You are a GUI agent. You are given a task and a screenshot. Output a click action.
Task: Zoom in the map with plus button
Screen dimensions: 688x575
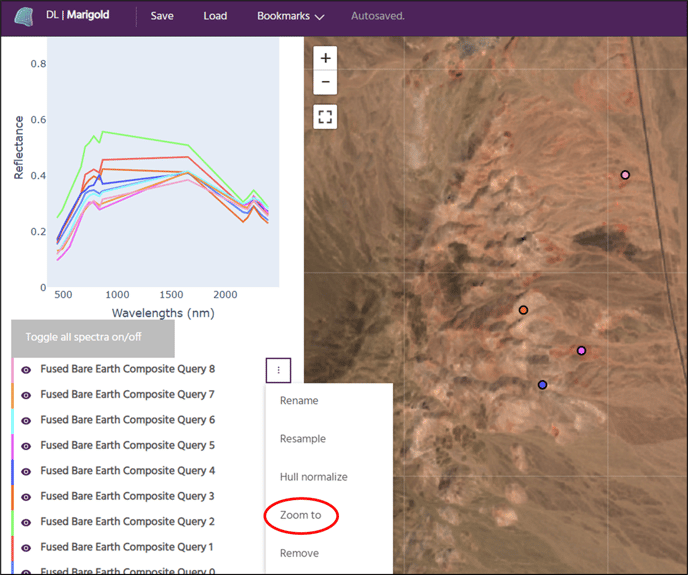[x=325, y=58]
